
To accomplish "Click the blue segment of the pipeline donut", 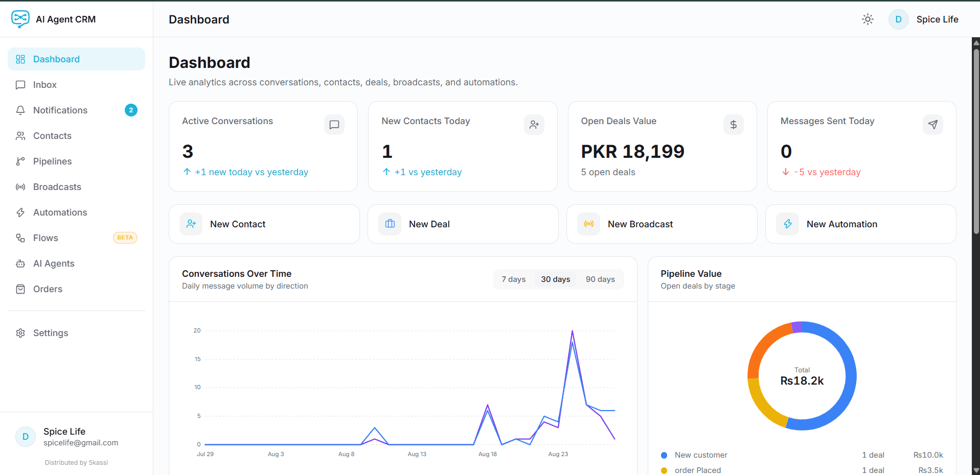I will pyautogui.click(x=850, y=375).
